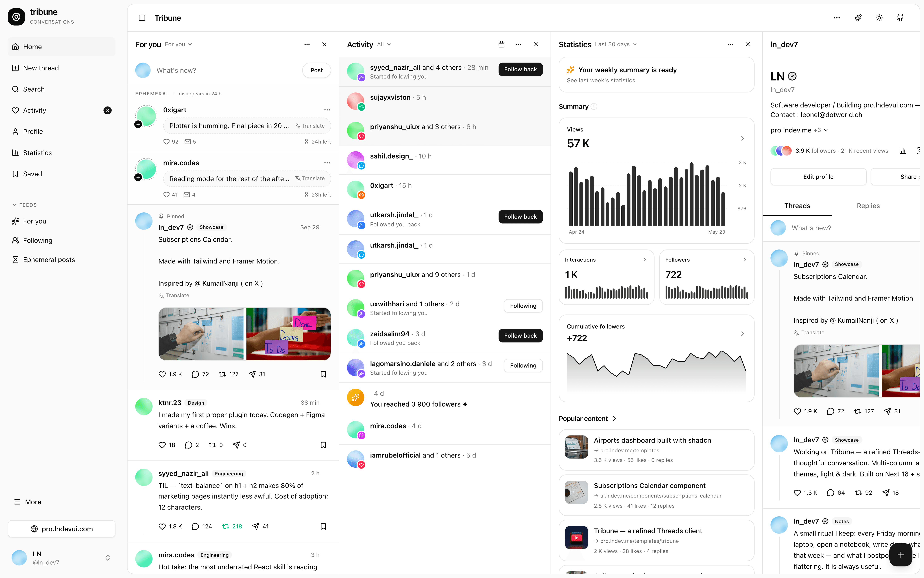Image resolution: width=924 pixels, height=578 pixels.
Task: Open the Summary info icon
Action: [x=594, y=107]
